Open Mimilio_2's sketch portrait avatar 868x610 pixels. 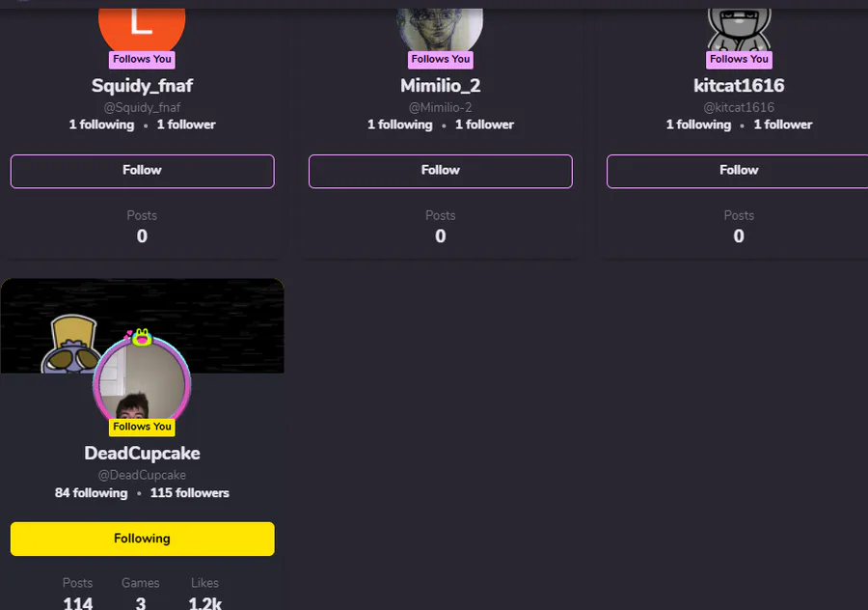[440, 29]
